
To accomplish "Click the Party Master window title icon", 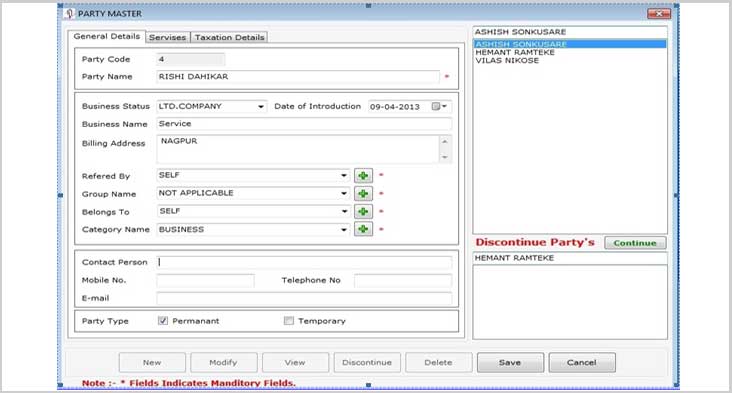I will pos(70,14).
